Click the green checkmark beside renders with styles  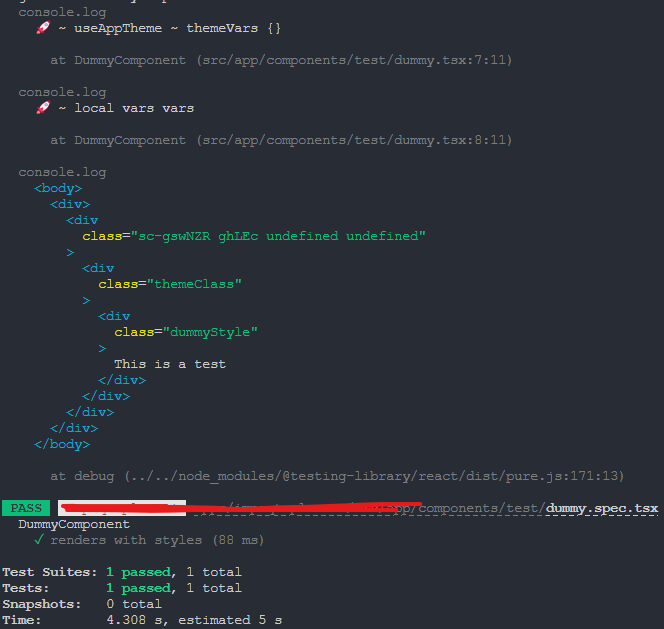[x=39, y=540]
